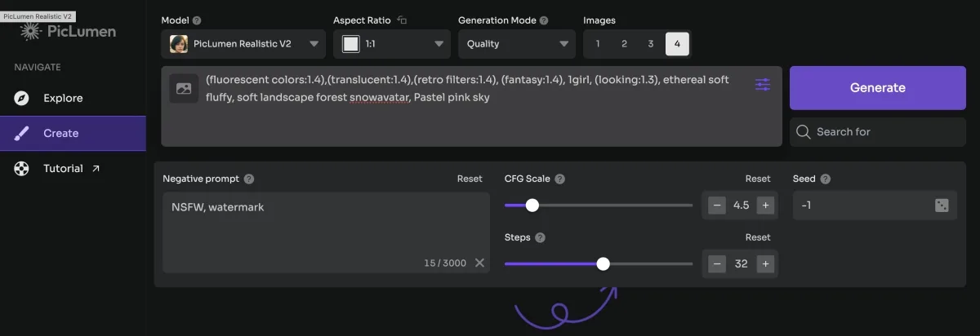Open the Quality generation mode dropdown

(x=516, y=44)
